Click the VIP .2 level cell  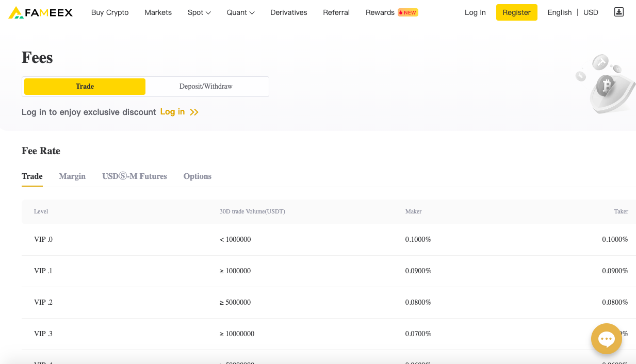(x=43, y=303)
